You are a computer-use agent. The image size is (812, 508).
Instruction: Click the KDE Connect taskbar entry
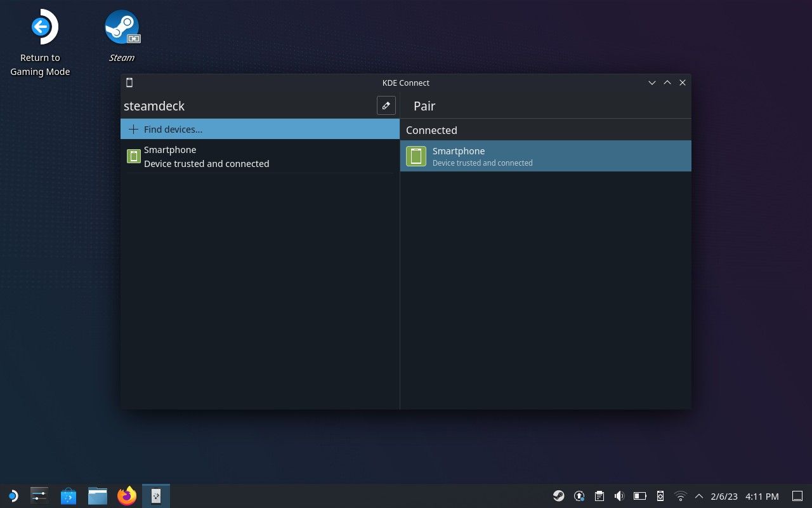pyautogui.click(x=155, y=496)
